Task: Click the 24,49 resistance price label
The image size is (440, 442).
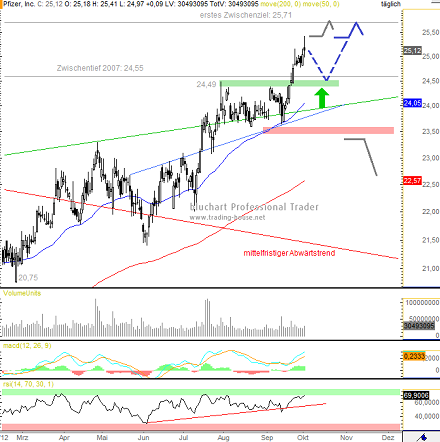Action: 206,84
